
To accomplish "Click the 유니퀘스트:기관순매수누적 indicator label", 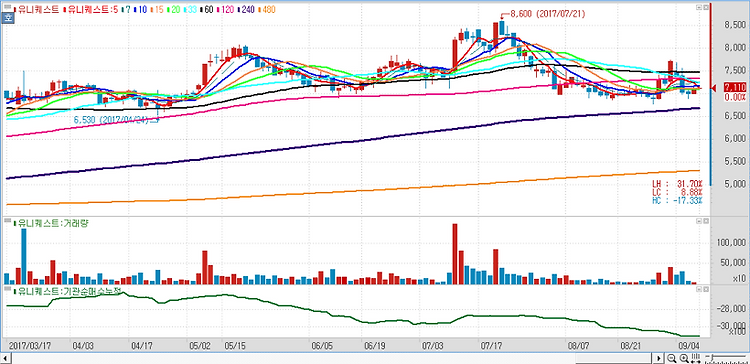I will coord(67,291).
